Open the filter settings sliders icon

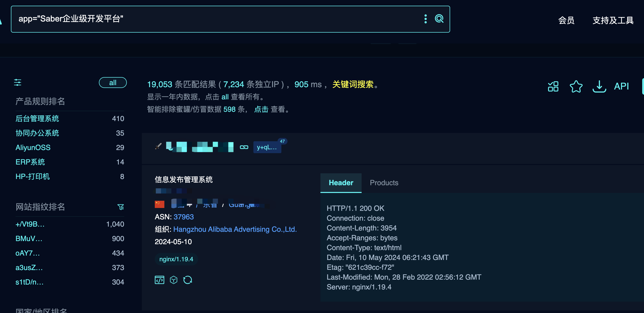pyautogui.click(x=18, y=83)
